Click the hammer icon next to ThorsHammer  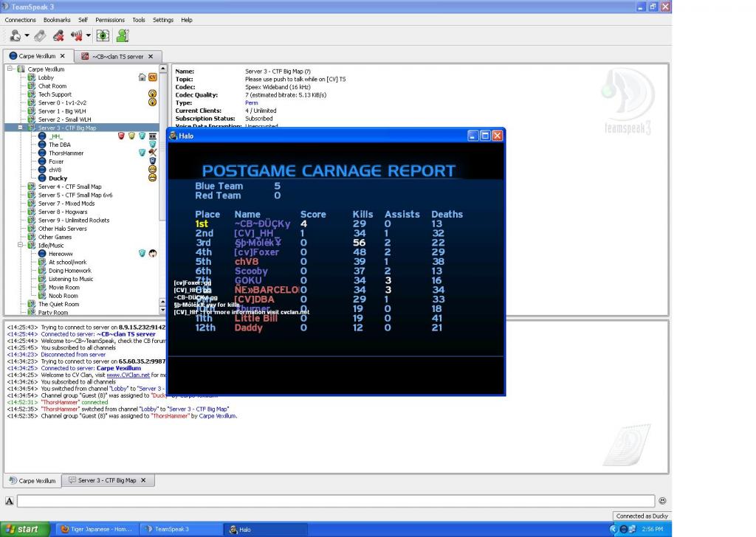pos(152,152)
